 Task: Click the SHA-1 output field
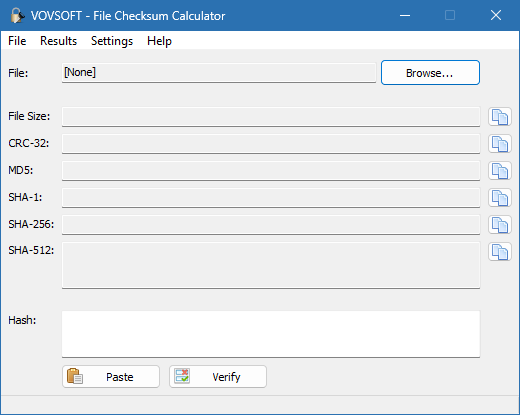[x=271, y=198]
